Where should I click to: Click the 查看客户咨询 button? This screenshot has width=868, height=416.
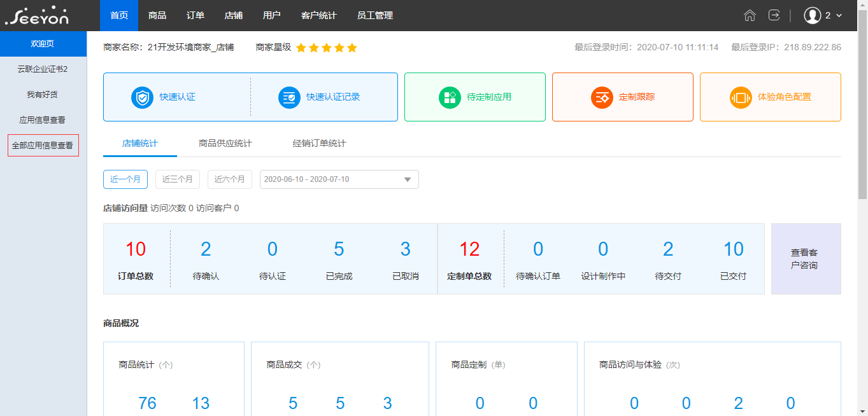(x=806, y=259)
